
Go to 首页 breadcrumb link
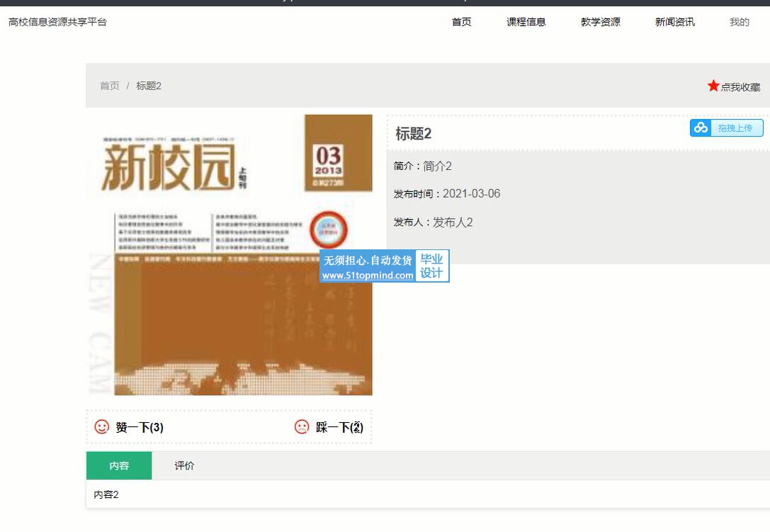pyautogui.click(x=110, y=86)
